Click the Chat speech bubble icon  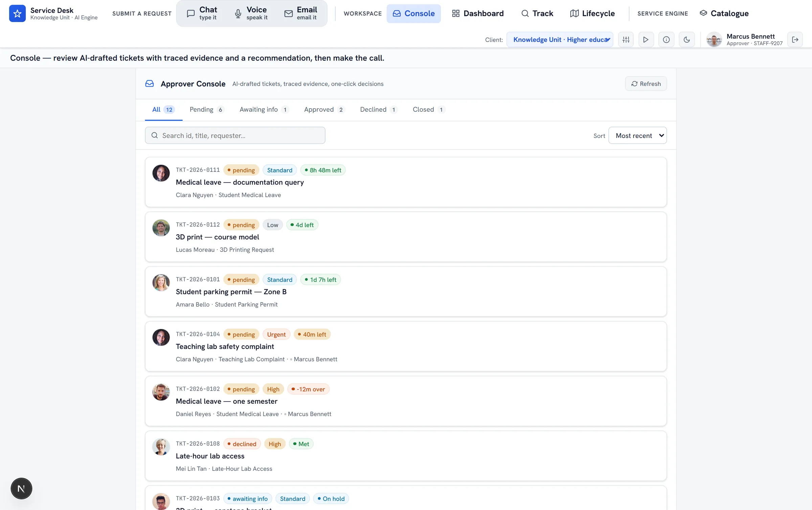(x=191, y=14)
